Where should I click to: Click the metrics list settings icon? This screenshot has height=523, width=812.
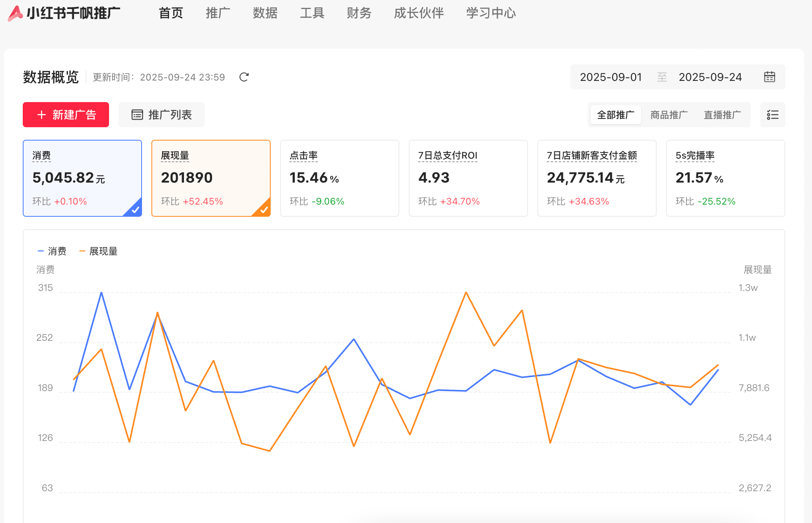[x=772, y=115]
